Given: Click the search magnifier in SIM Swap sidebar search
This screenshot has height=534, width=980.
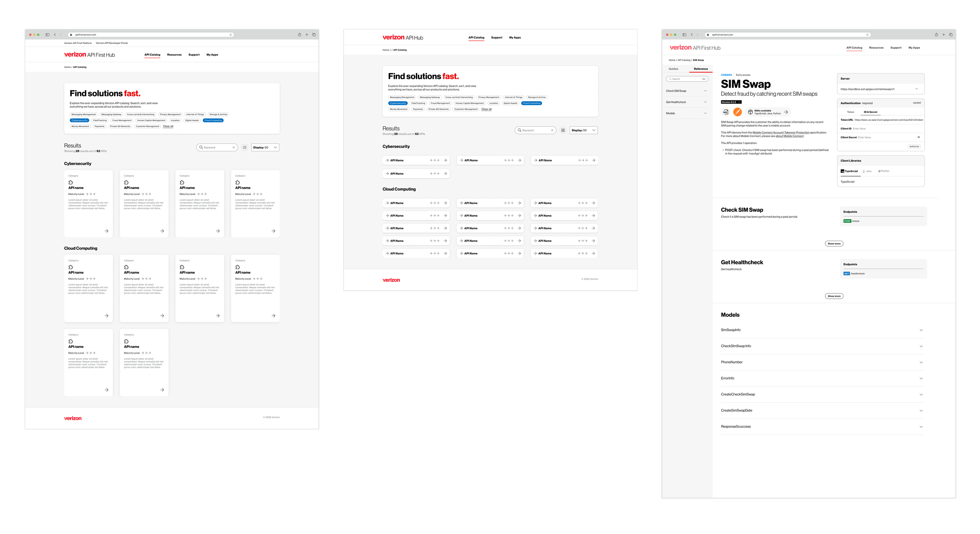Looking at the screenshot, I should click(x=670, y=79).
